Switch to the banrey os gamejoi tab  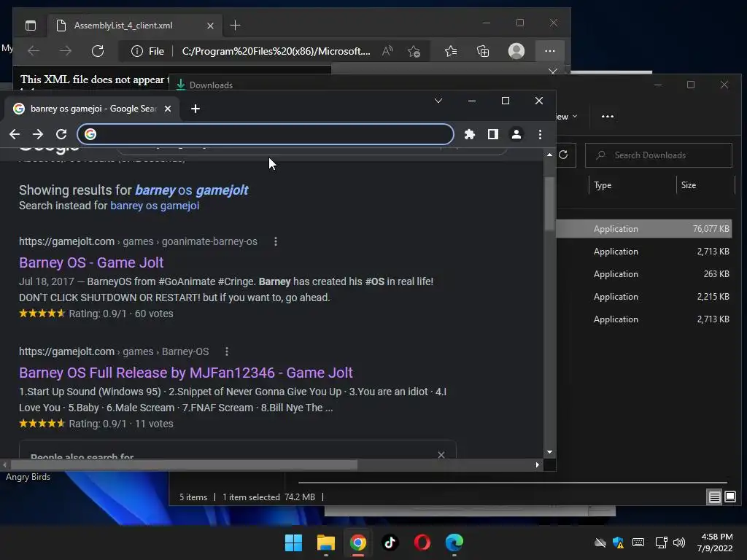93,109
